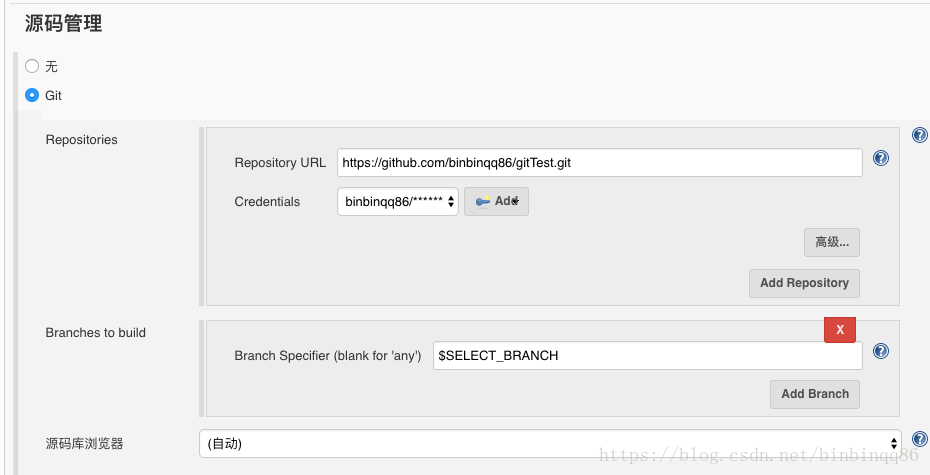Screen dimensions: 930x475
Task: Click the 源码管理 section heading
Action: pyautogui.click(x=63, y=24)
